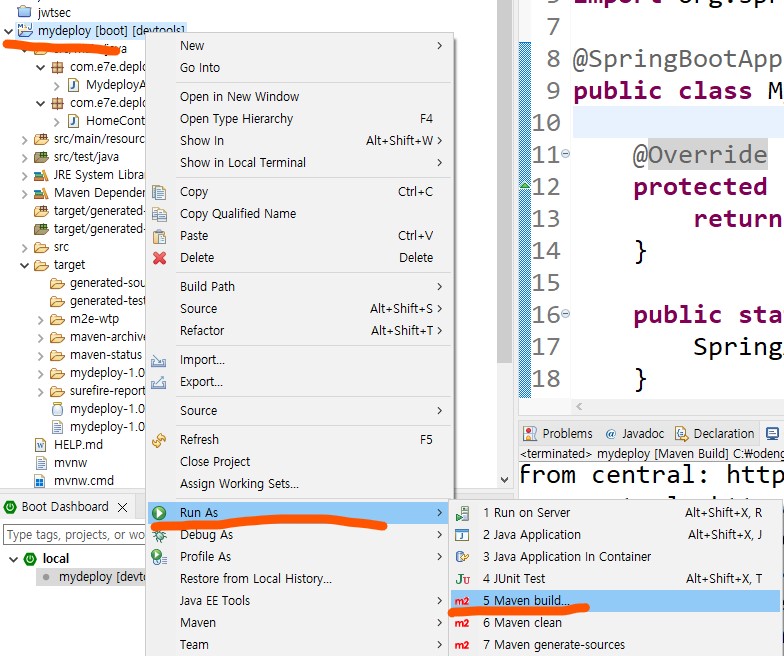The width and height of the screenshot is (784, 656).
Task: Open the Refactor submenu
Action: click(300, 331)
